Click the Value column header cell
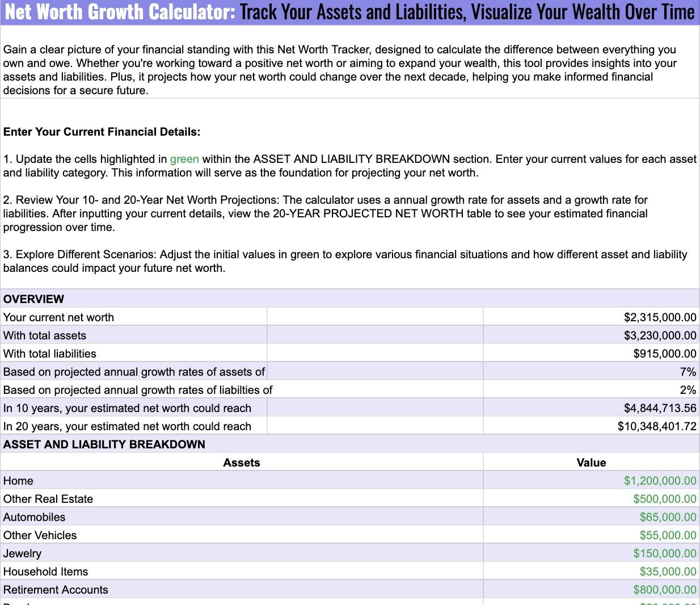The width and height of the screenshot is (700, 605). (x=591, y=463)
